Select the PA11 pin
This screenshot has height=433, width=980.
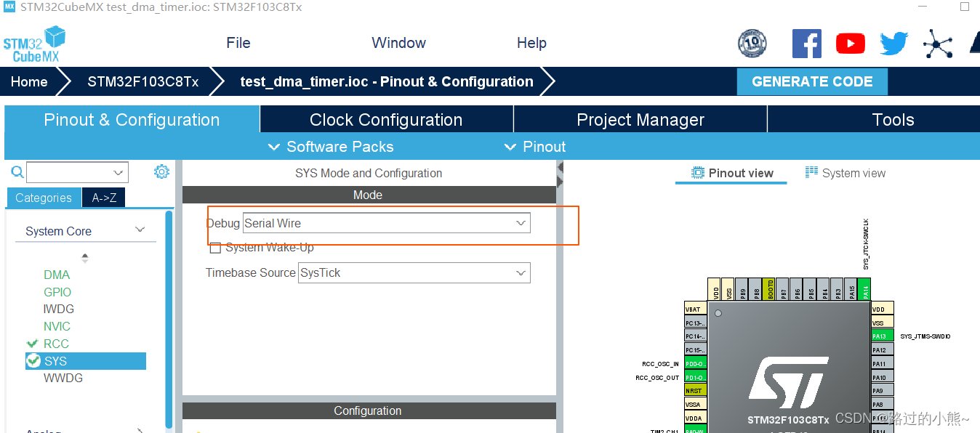point(883,364)
